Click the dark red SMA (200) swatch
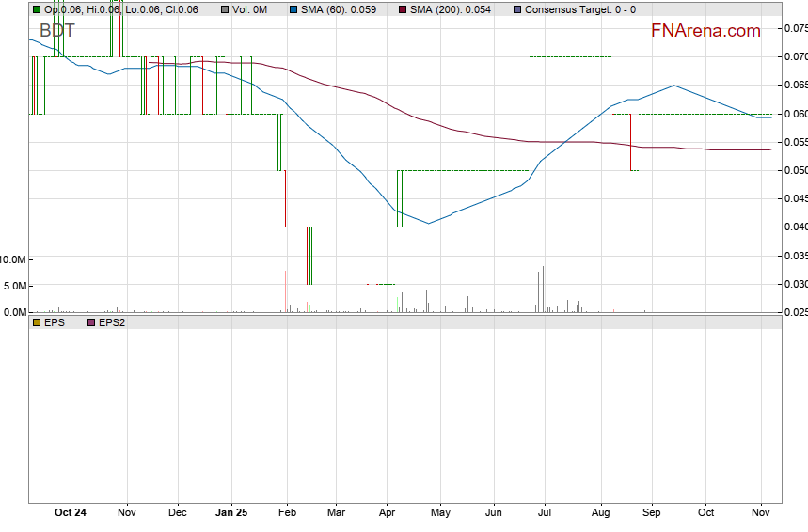Viewport: 808px width, 532px height. click(404, 9)
